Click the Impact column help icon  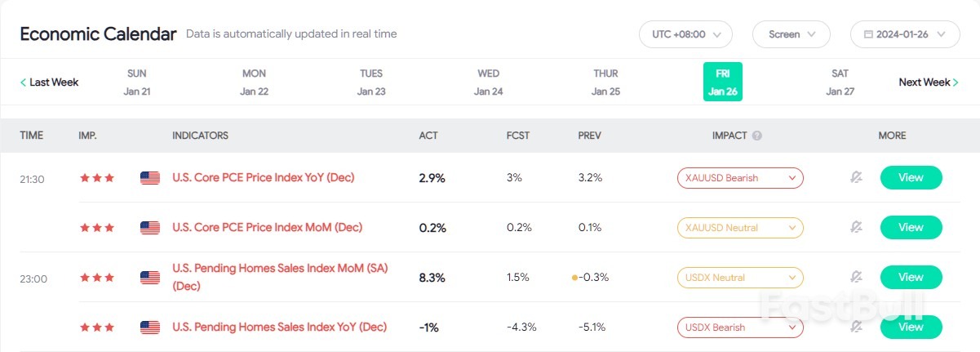pyautogui.click(x=757, y=136)
